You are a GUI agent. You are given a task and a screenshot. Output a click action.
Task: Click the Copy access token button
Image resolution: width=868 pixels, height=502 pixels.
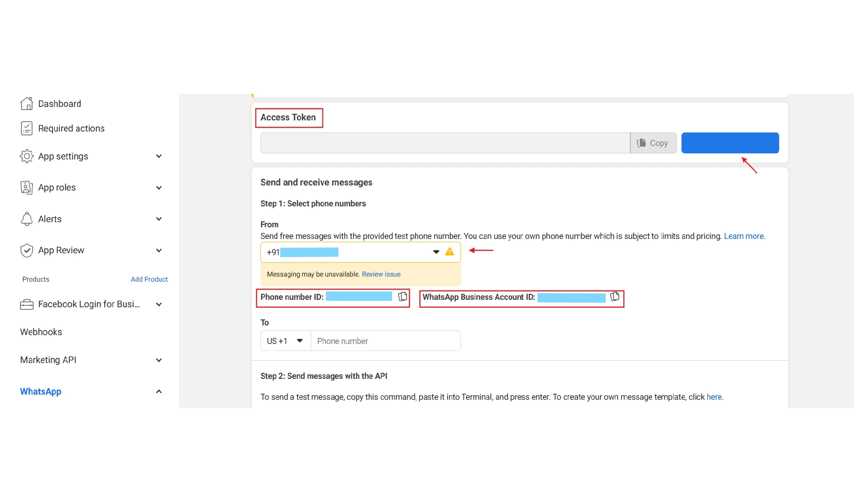(x=653, y=143)
